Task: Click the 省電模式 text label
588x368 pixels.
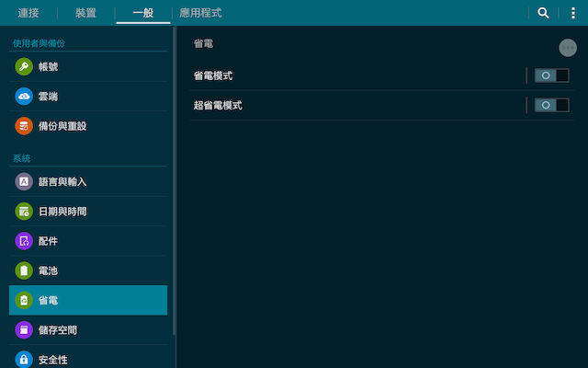Action: pos(213,75)
